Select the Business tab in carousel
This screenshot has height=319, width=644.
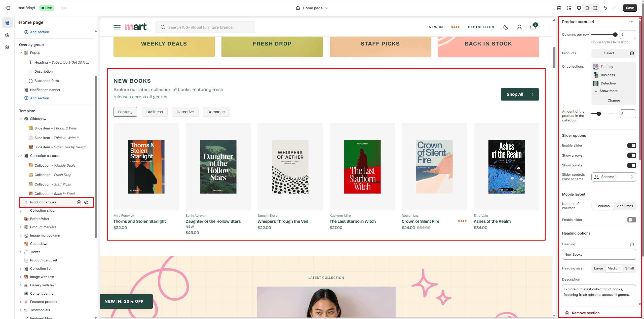coord(154,112)
